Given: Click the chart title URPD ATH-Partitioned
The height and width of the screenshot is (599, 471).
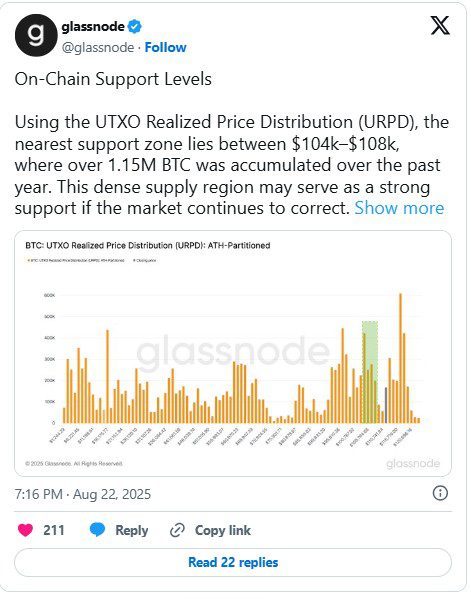Looking at the screenshot, I should pyautogui.click(x=148, y=245).
